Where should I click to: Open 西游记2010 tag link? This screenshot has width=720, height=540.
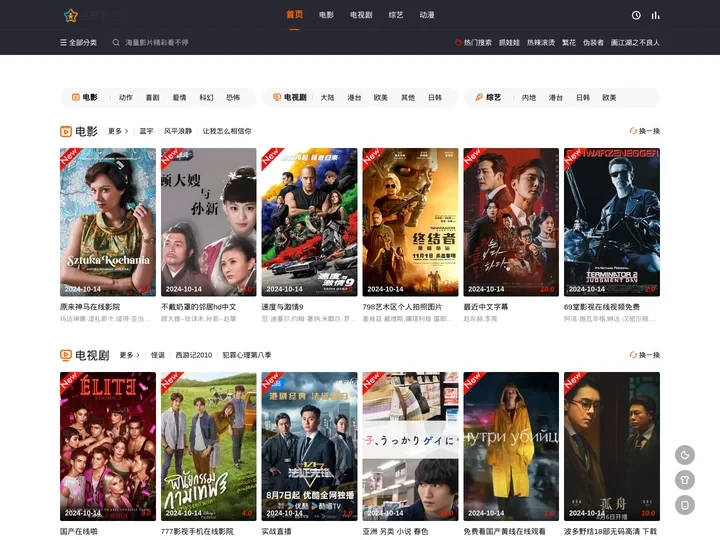(x=194, y=355)
